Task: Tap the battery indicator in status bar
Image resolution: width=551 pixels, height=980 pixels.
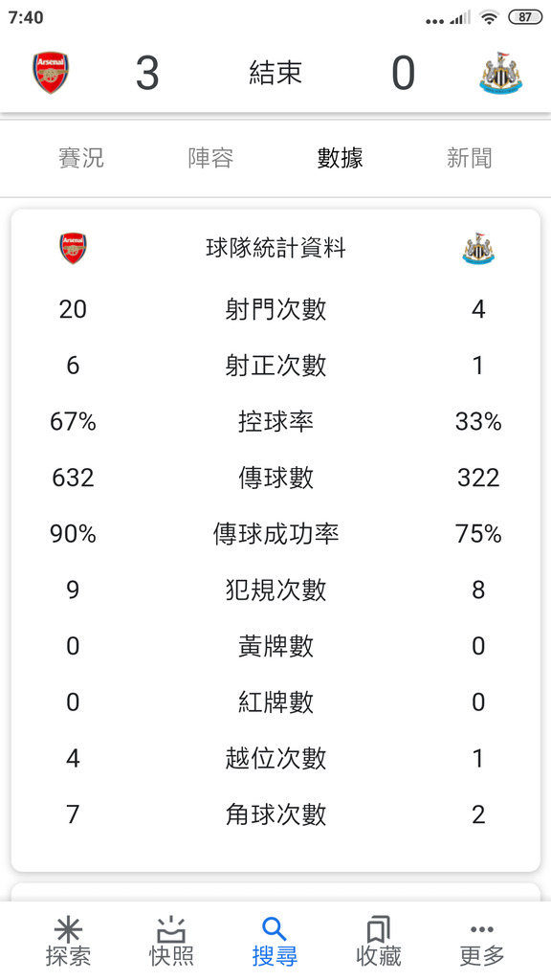Action: 525,17
